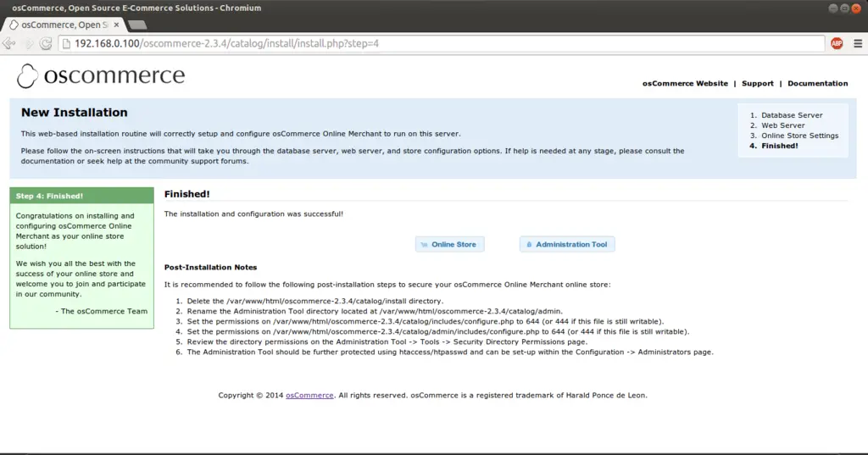Click the - The osCommerce Team signature
Image resolution: width=868 pixels, height=455 pixels.
[102, 311]
